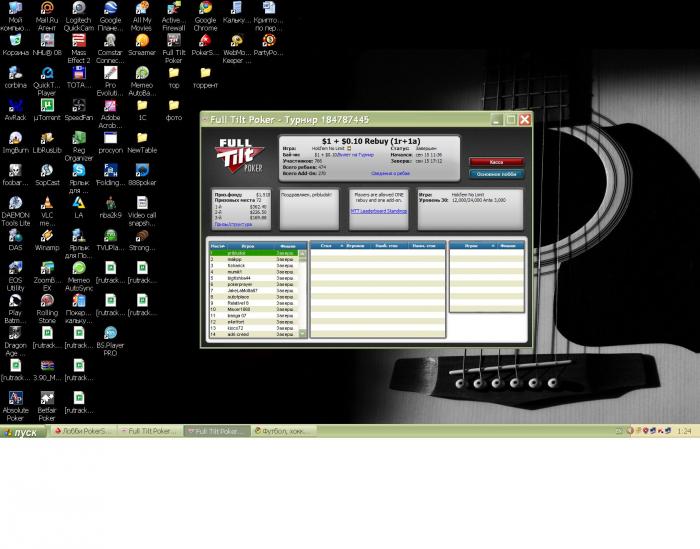Sort standings by Место column header

coord(217,246)
